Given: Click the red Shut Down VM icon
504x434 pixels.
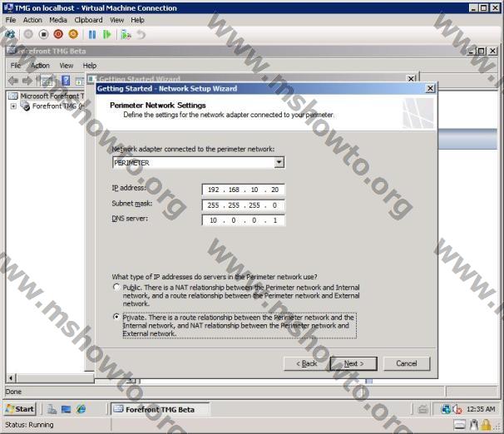Looking at the screenshot, I should click(58, 34).
